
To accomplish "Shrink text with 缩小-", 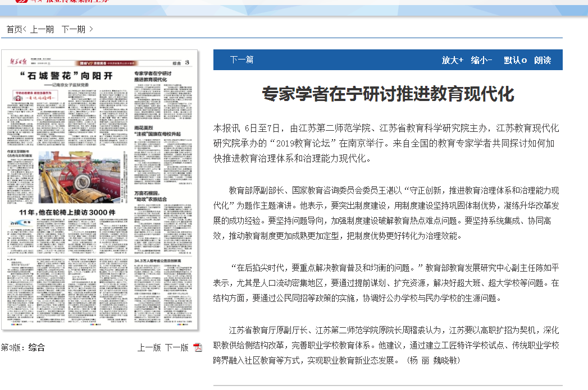I will pyautogui.click(x=481, y=60).
